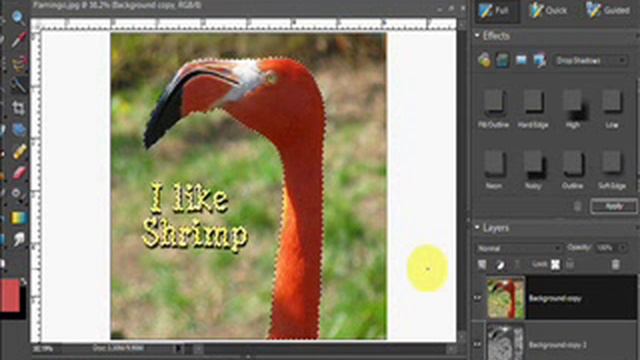Viewport: 640px width, 360px height.
Task: Collapse the Effects panel
Action: point(477,36)
